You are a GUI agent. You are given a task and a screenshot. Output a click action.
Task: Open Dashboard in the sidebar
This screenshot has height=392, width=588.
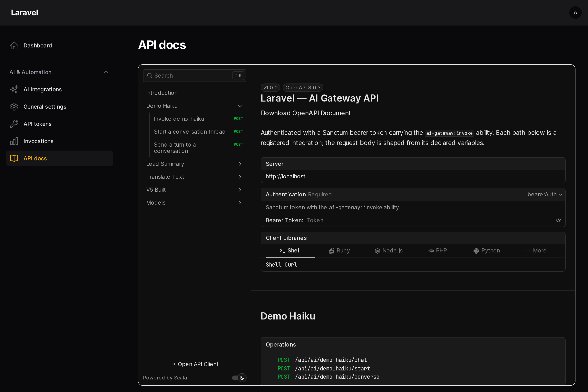[x=60, y=45]
